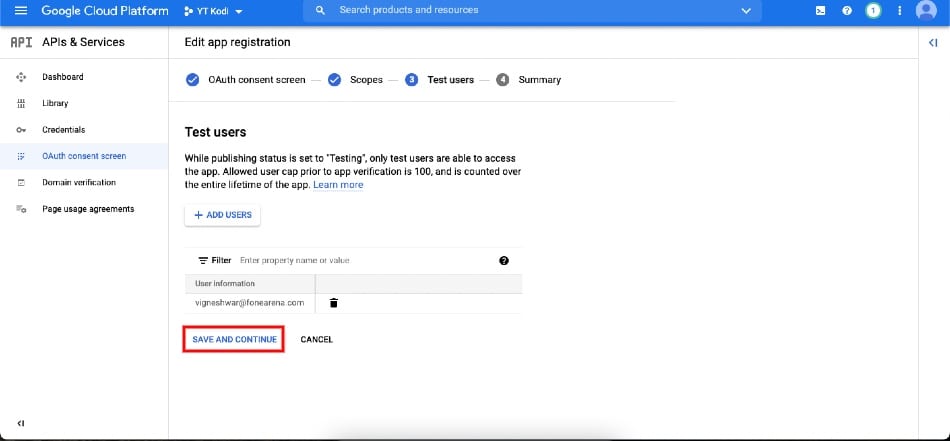Open the filter help question mark icon
This screenshot has height=441, width=950.
(x=504, y=260)
